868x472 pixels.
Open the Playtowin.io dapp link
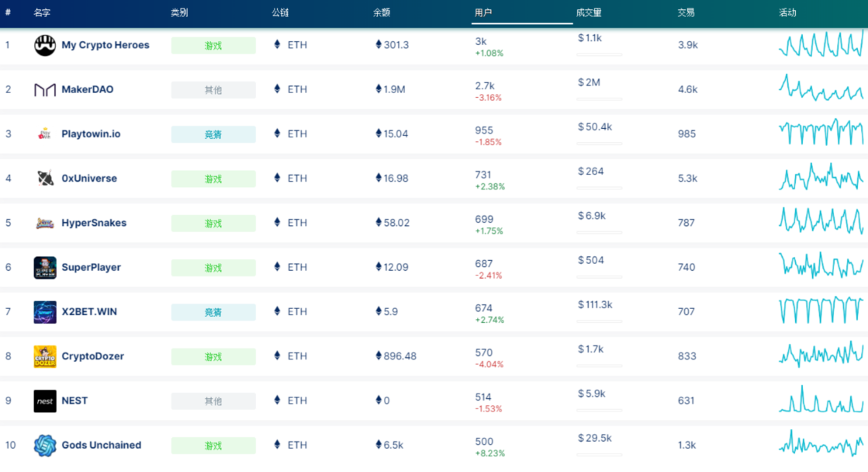[91, 134]
